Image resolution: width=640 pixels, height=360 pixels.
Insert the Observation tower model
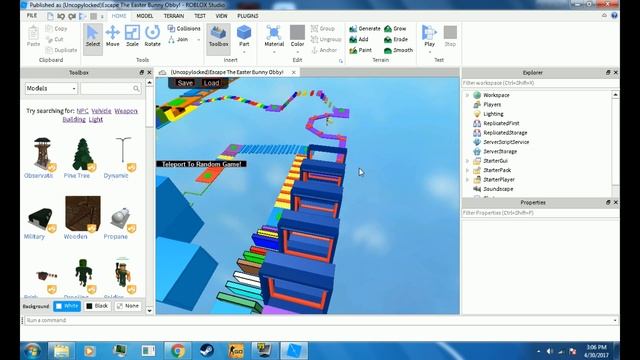pyautogui.click(x=42, y=154)
